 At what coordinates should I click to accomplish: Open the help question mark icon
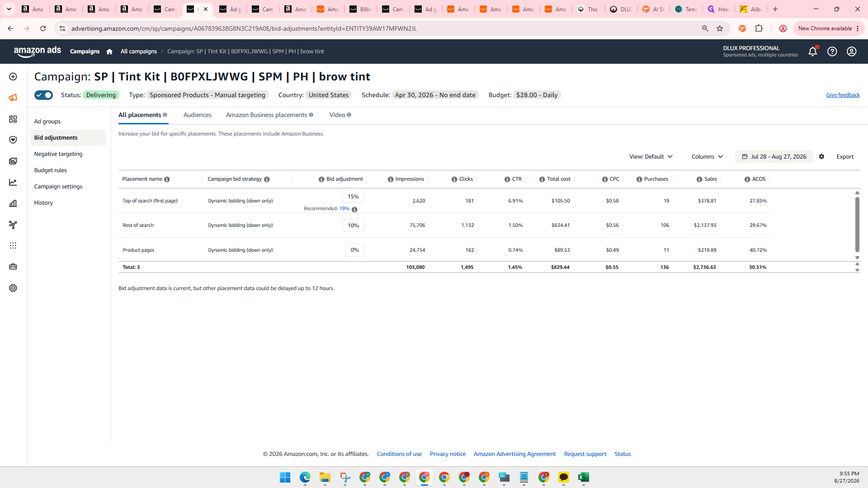click(x=832, y=52)
